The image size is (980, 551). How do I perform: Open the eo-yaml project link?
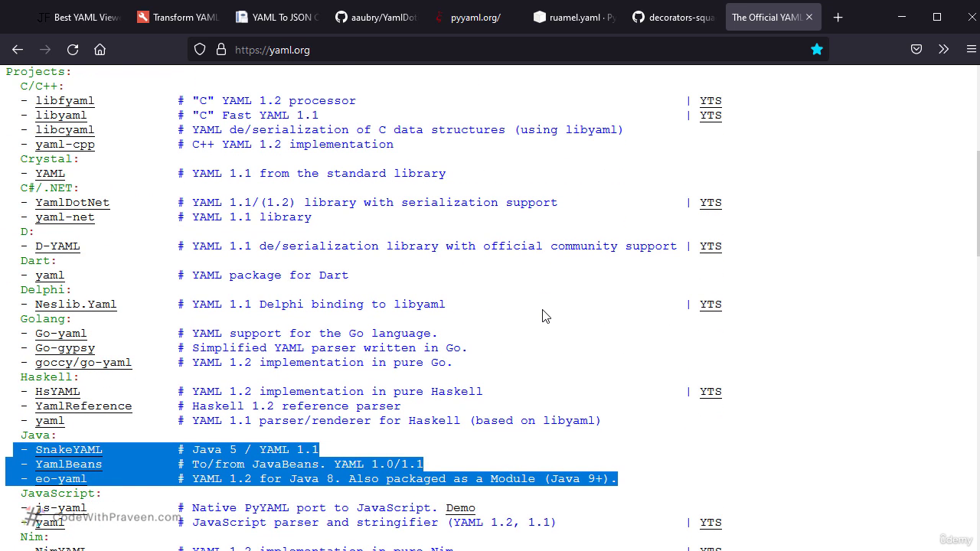tap(61, 479)
